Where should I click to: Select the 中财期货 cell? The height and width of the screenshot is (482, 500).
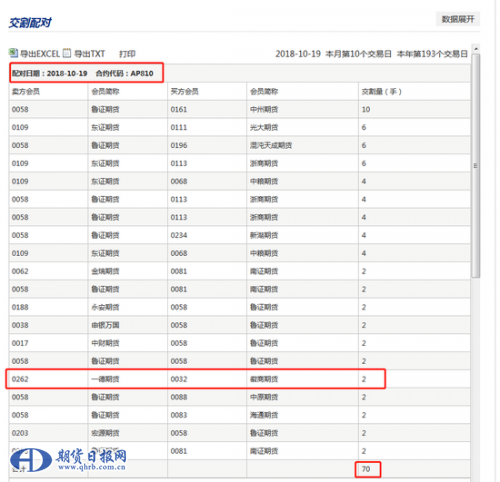pos(127,343)
